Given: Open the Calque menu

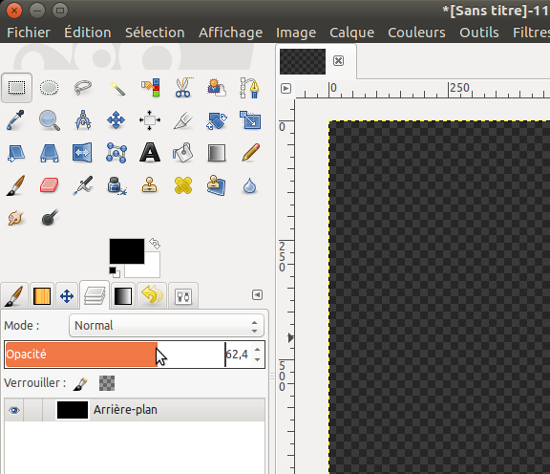Looking at the screenshot, I should pyautogui.click(x=351, y=32).
